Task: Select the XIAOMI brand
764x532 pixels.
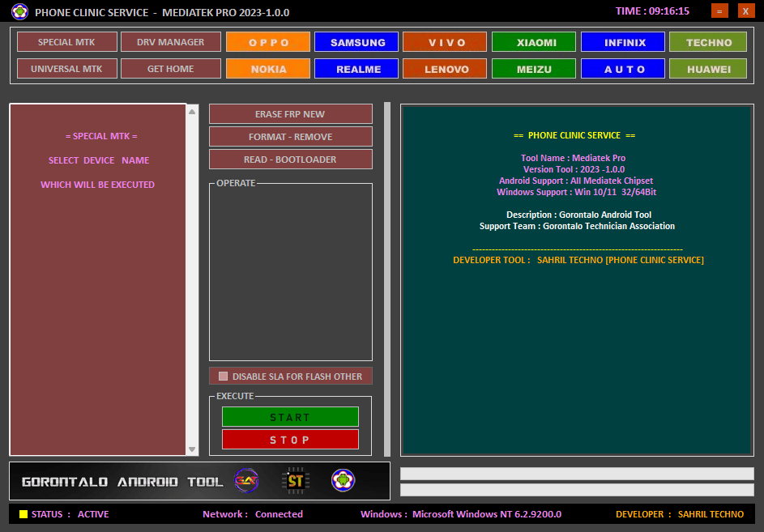Action: point(533,41)
